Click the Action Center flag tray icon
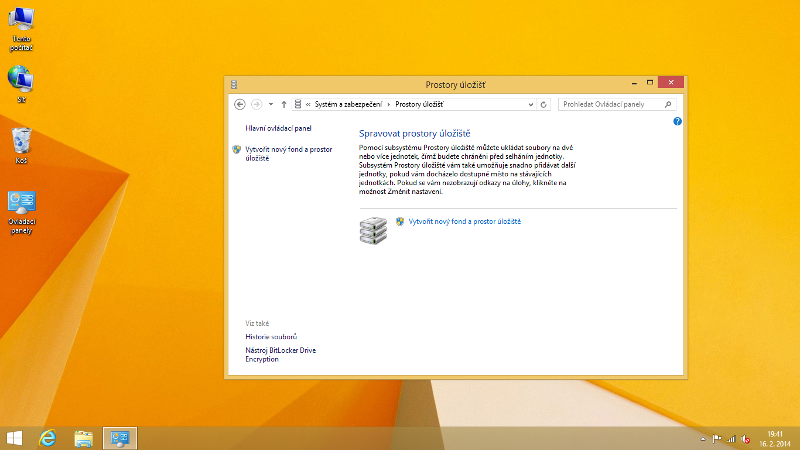Screen dimensions: 800x450 pyautogui.click(x=717, y=438)
